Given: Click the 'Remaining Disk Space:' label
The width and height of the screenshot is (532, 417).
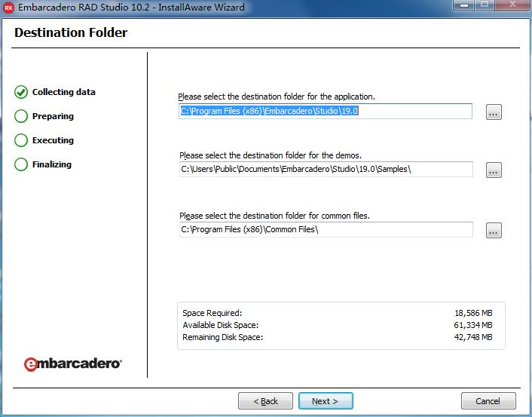Looking at the screenshot, I should 222,337.
